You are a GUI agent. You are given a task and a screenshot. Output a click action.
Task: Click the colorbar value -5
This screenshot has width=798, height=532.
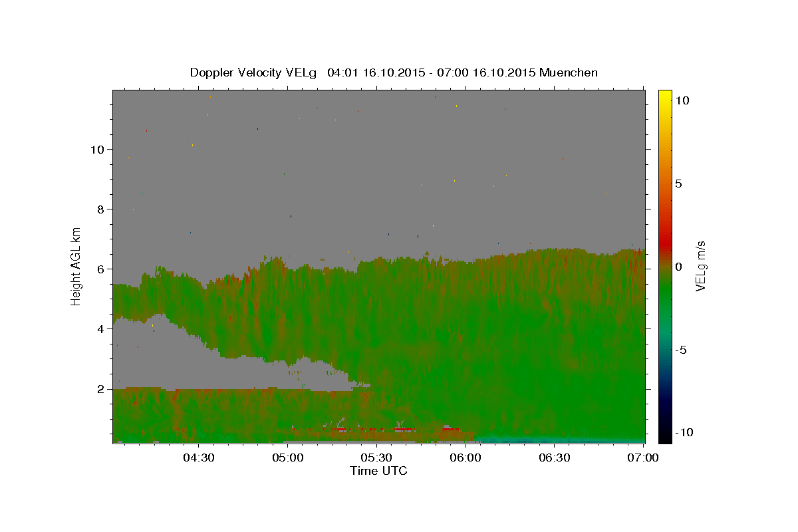pos(681,350)
